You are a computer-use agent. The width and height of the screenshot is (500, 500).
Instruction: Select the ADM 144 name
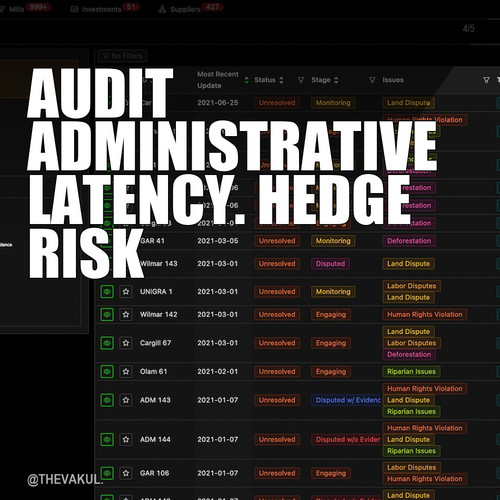[155, 439]
